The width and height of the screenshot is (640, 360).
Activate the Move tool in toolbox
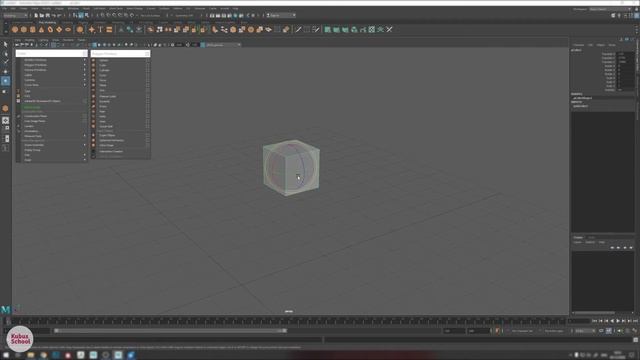(x=5, y=71)
